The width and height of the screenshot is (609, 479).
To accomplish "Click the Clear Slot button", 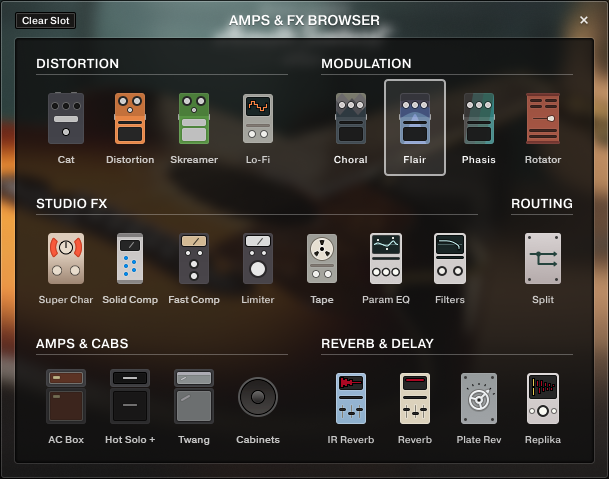I will [46, 20].
